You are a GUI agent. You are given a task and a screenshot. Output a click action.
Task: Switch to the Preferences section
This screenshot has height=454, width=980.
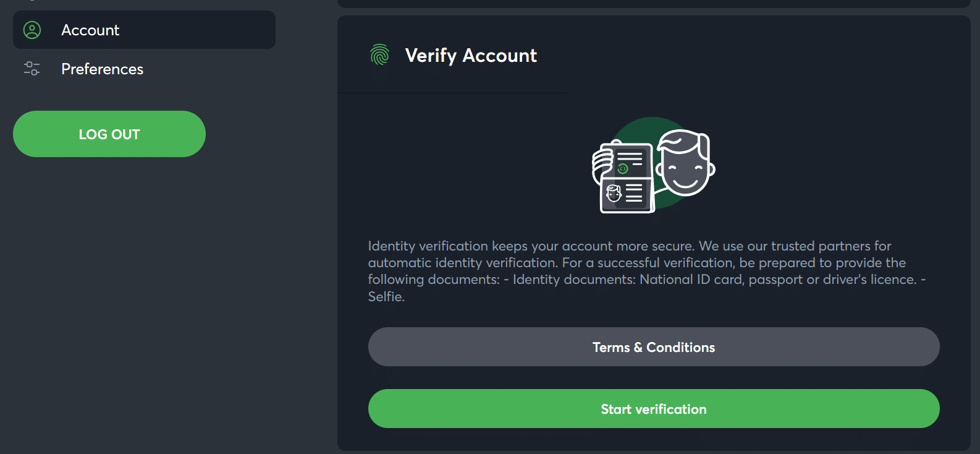point(102,69)
